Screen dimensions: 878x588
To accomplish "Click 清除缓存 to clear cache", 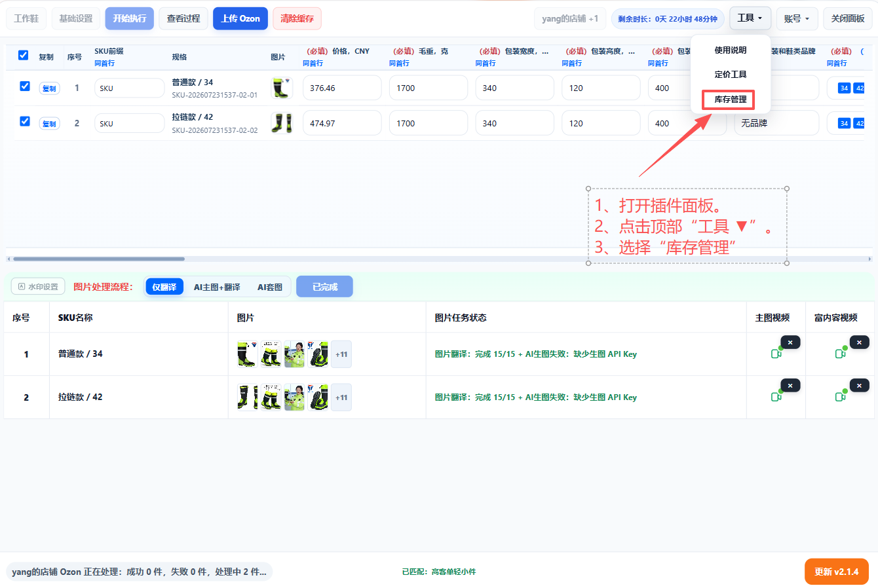I will coord(297,18).
